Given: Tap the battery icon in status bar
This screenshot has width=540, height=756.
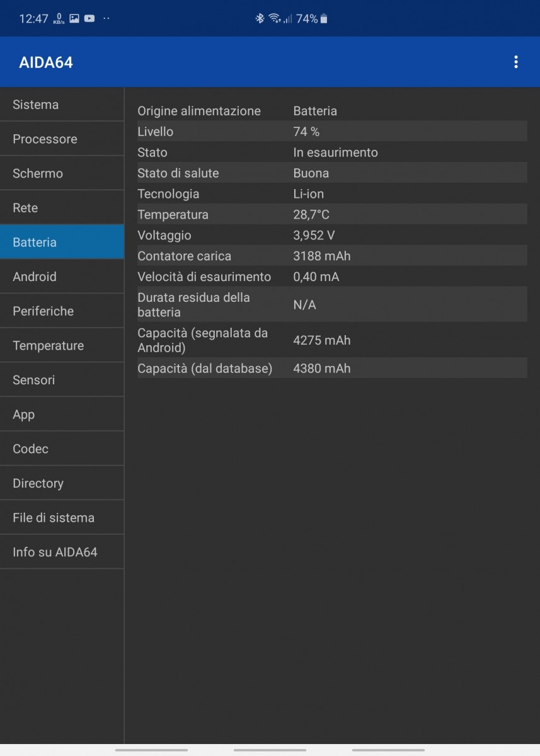Looking at the screenshot, I should pyautogui.click(x=324, y=19).
